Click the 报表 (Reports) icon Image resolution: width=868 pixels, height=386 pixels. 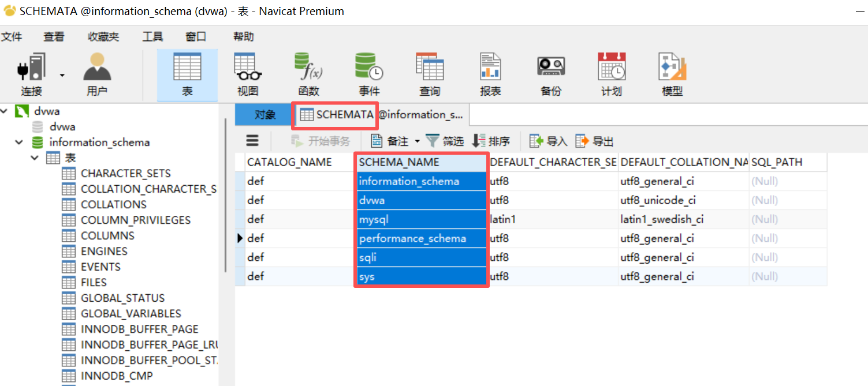click(x=490, y=72)
